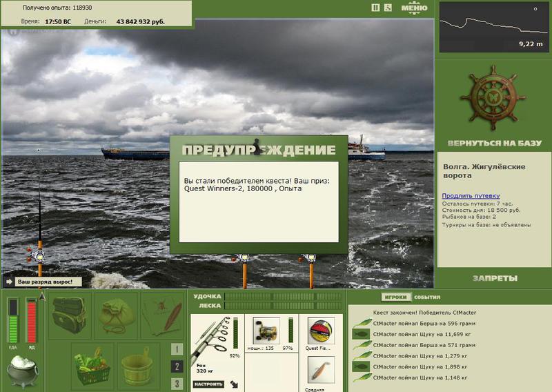This screenshot has width=552, height=392.
Task: Click the ПРЕДУПРЕЖДЕНИЕ dialog title
Action: click(259, 150)
